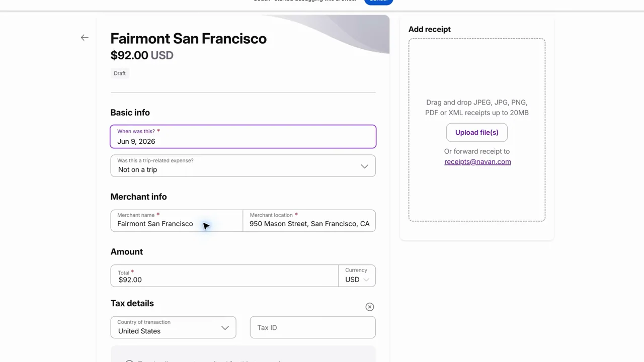644x362 pixels.
Task: Open the Currency USD dropdown
Action: click(x=357, y=276)
